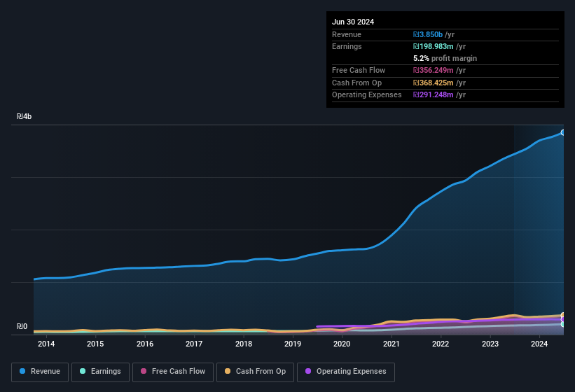This screenshot has height=392, width=575.
Task: Click the Cash From Op label in tooltip
Action: pos(356,83)
